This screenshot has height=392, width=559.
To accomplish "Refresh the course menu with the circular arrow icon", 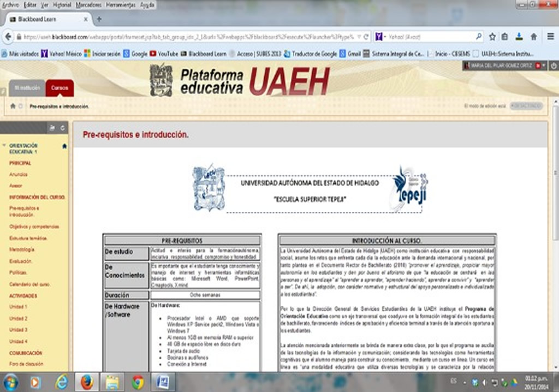I will click(62, 128).
